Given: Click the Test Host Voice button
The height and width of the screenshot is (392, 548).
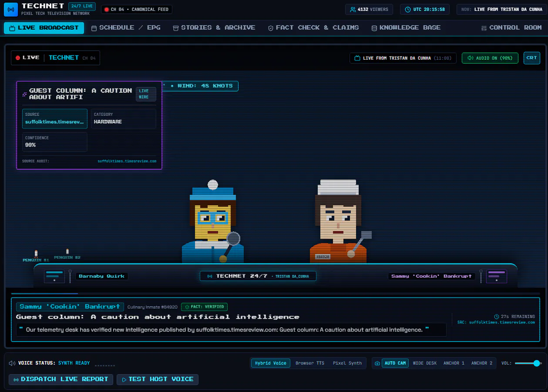Looking at the screenshot, I should pos(158,379).
